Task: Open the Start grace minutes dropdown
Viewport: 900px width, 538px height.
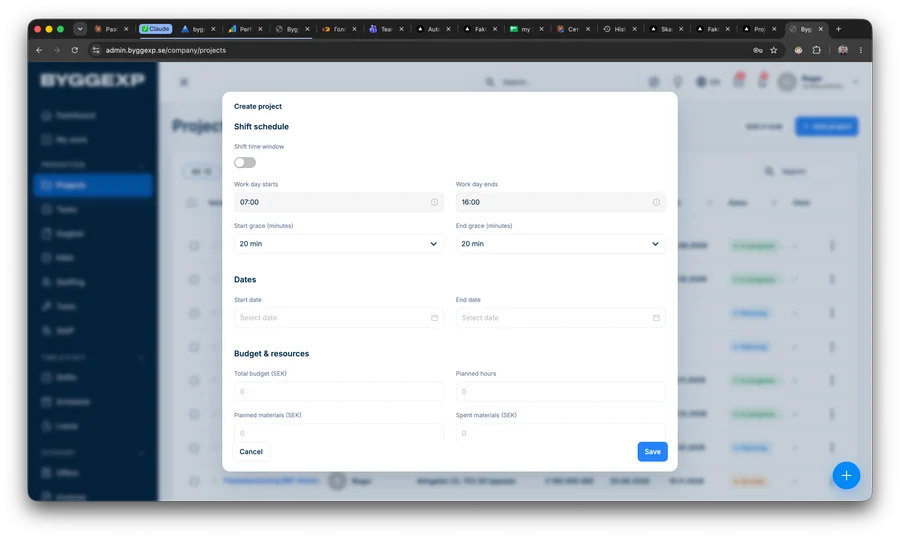Action: click(339, 244)
